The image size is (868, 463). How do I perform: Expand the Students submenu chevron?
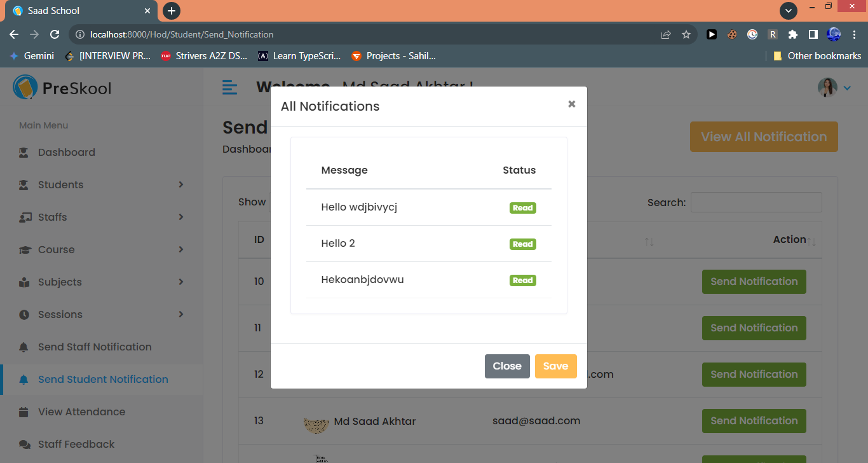pyautogui.click(x=181, y=184)
